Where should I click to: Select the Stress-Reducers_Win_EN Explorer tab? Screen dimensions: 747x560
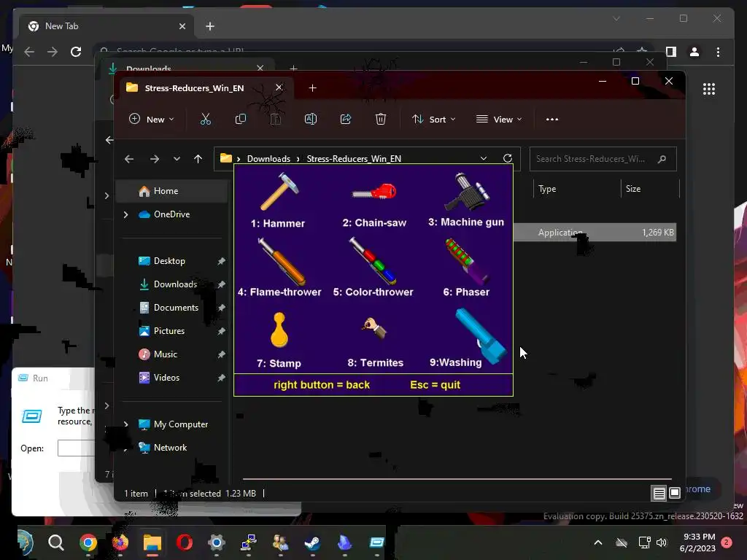(194, 88)
